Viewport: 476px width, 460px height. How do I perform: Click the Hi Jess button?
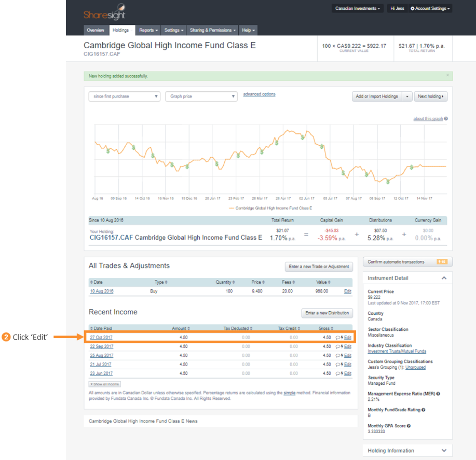pos(397,8)
